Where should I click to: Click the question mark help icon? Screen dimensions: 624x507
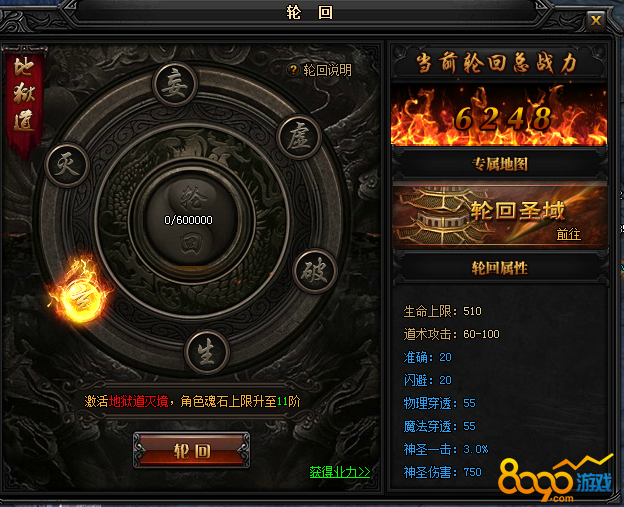tap(293, 70)
